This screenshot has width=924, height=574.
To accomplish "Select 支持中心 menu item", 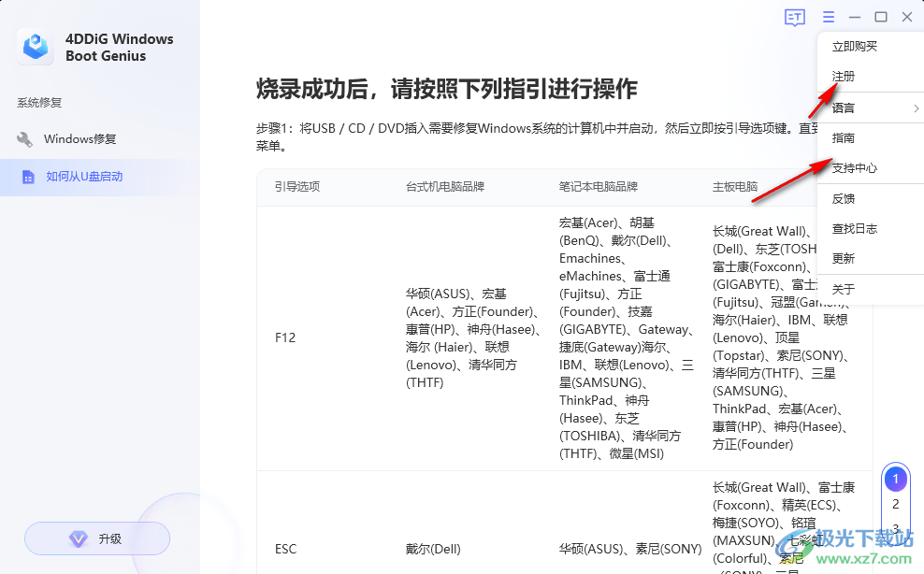I will pyautogui.click(x=855, y=168).
